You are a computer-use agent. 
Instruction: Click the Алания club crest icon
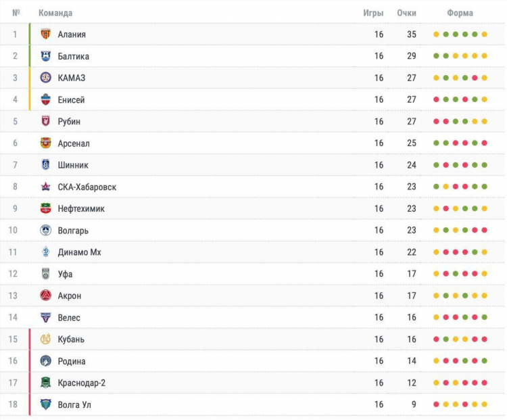pyautogui.click(x=45, y=34)
